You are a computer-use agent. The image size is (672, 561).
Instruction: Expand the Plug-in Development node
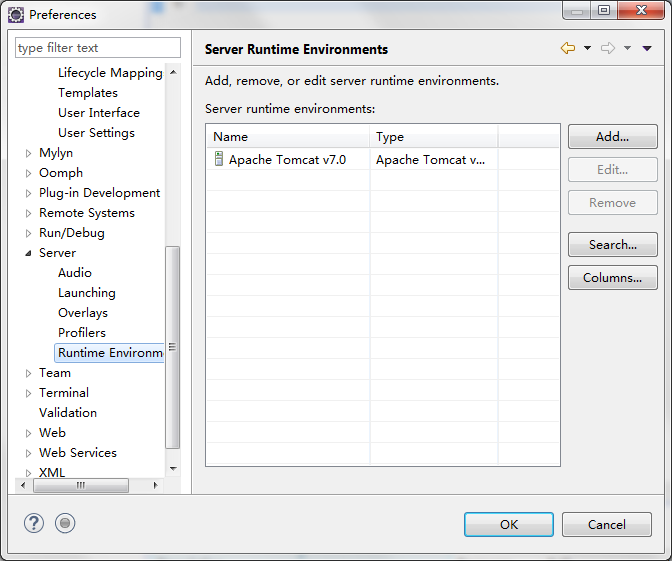pos(28,193)
